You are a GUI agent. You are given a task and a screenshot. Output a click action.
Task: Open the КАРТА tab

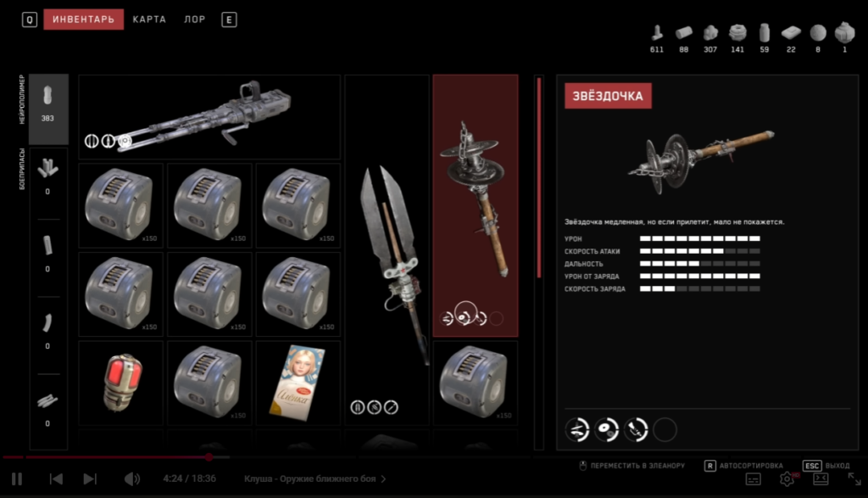point(149,20)
